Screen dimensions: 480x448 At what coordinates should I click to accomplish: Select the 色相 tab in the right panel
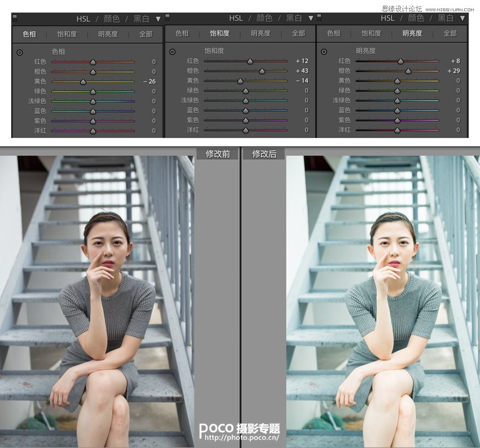(334, 33)
